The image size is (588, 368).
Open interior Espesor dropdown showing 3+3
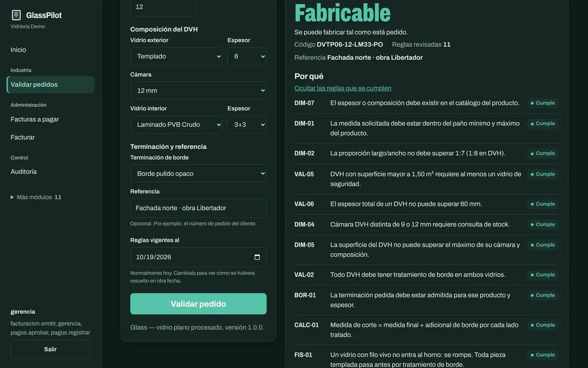(x=247, y=125)
